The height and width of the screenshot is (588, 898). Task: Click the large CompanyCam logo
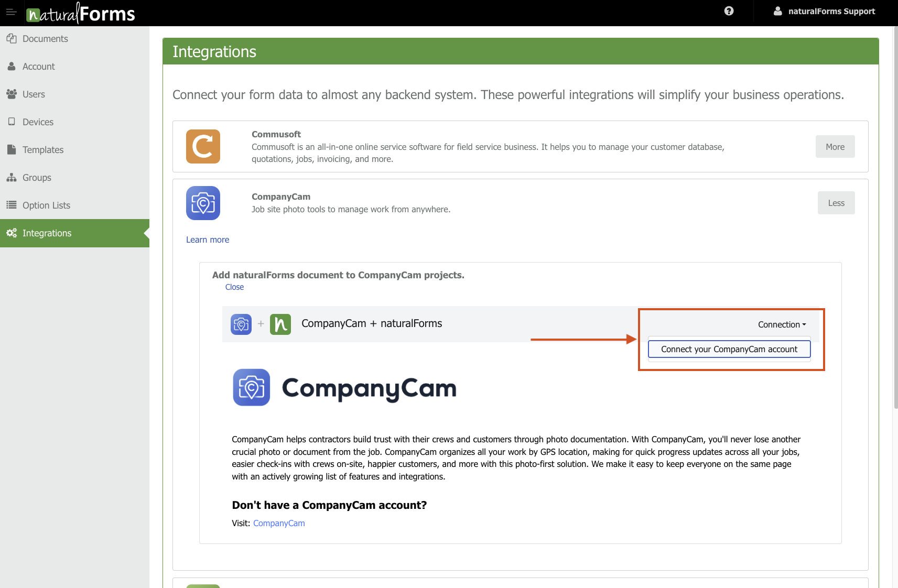tap(344, 388)
